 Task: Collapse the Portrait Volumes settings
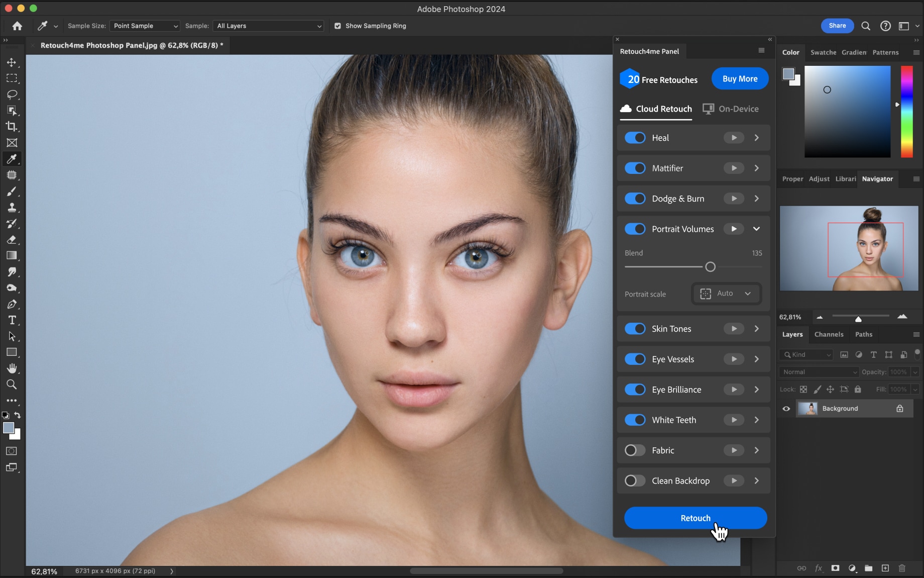point(756,229)
